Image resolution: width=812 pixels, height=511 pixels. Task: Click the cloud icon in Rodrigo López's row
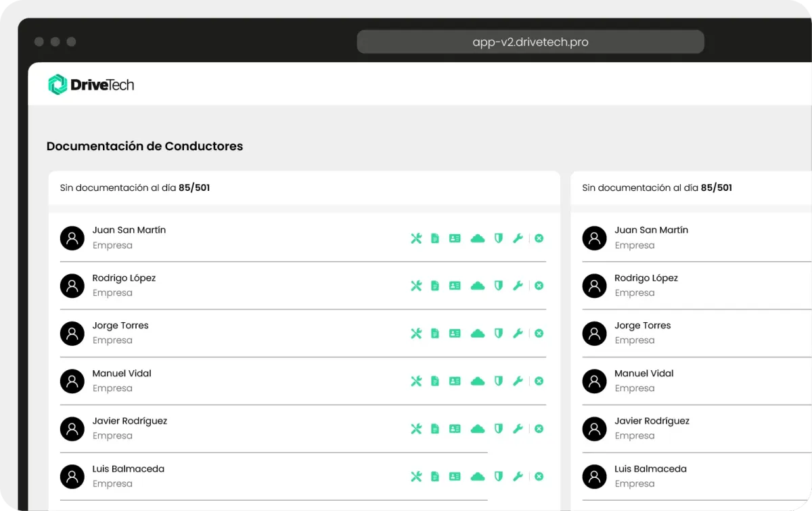(478, 286)
